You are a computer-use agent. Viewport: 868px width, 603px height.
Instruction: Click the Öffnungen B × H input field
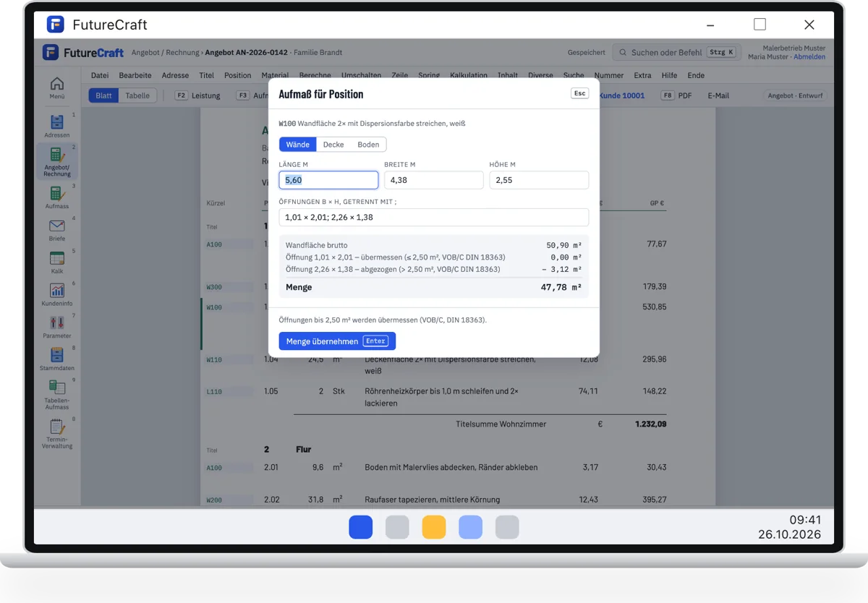(434, 217)
